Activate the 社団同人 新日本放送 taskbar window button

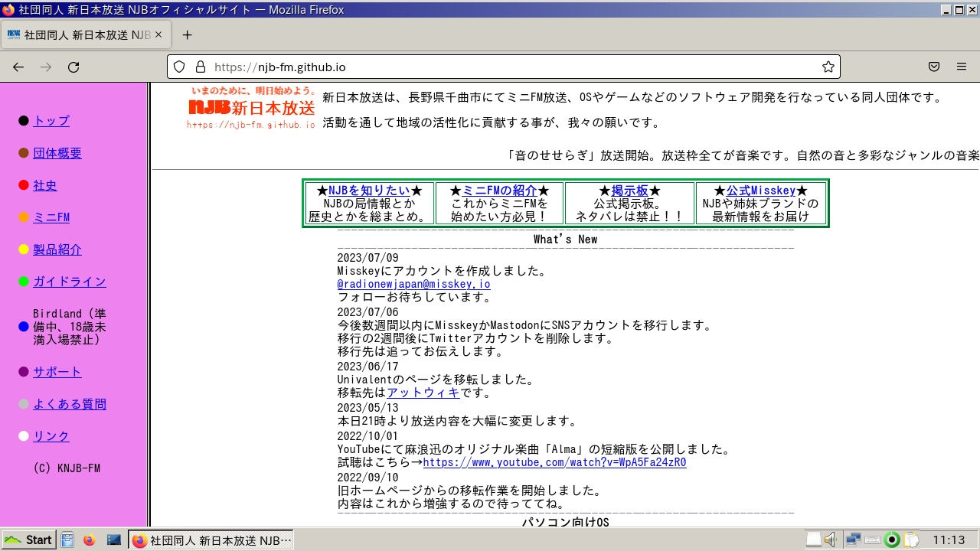211,540
